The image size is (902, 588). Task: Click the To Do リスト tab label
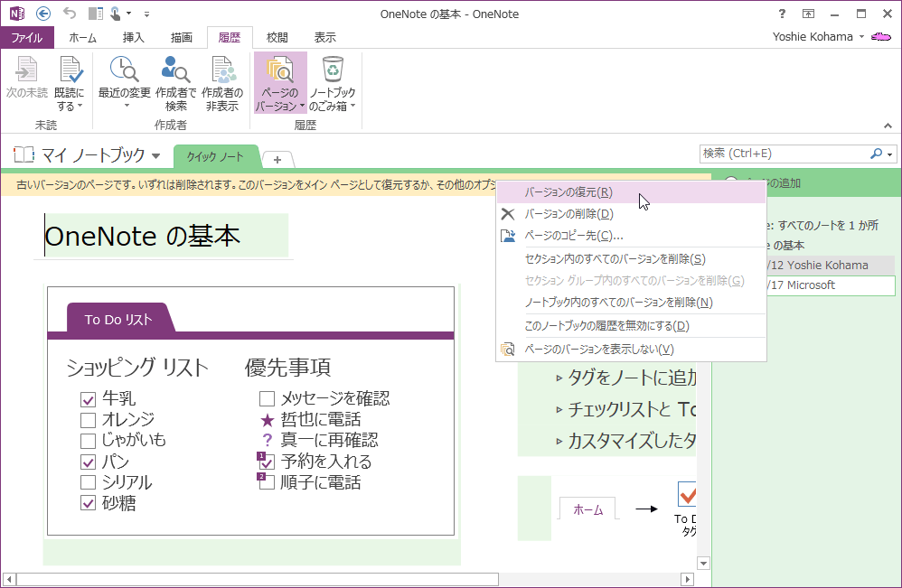coord(118,319)
